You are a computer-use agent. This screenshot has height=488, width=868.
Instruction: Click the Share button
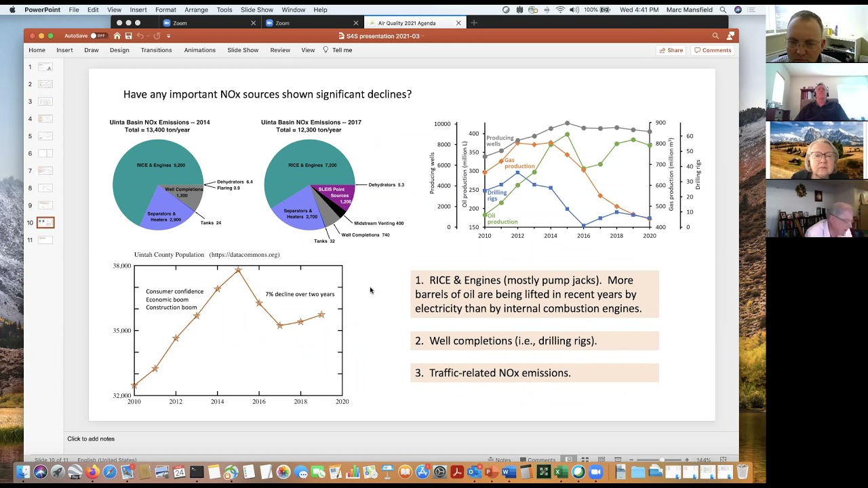click(671, 50)
